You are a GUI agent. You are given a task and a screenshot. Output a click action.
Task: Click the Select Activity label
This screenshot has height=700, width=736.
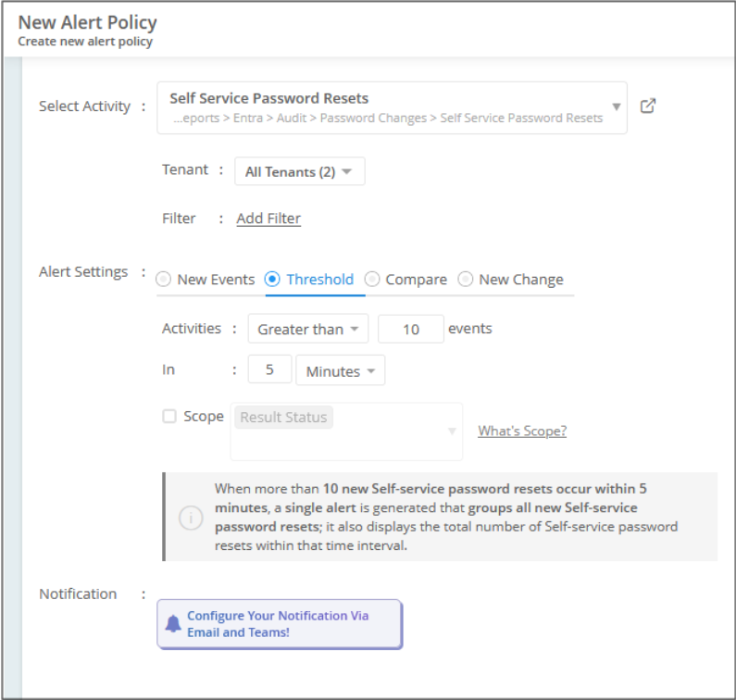84,106
